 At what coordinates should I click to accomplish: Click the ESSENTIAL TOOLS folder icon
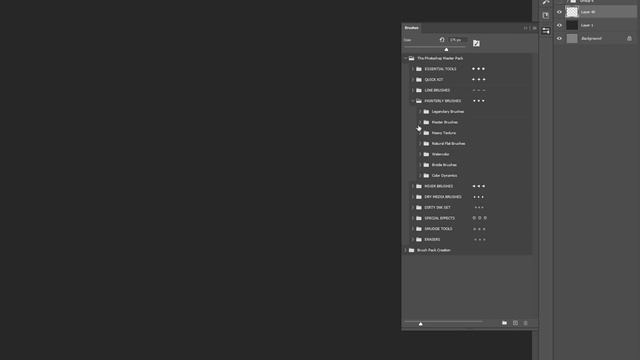419,69
